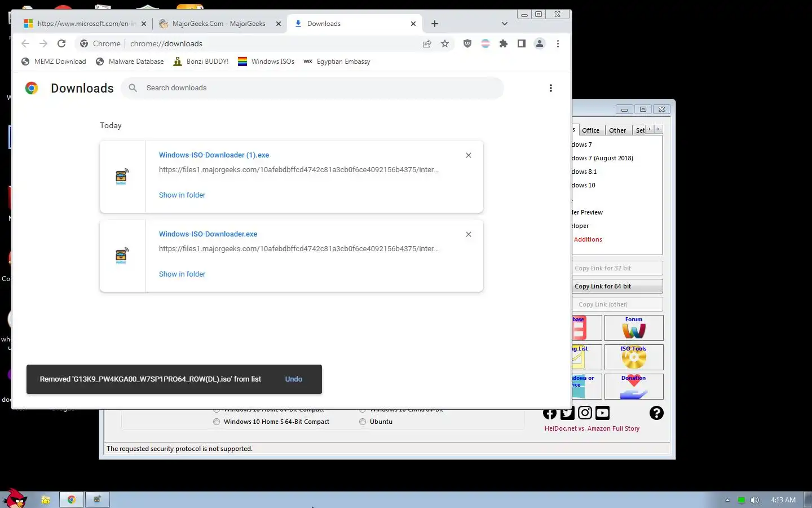Screen dimensions: 812x508
Task: Click the browser forward arrow
Action: click(x=43, y=43)
